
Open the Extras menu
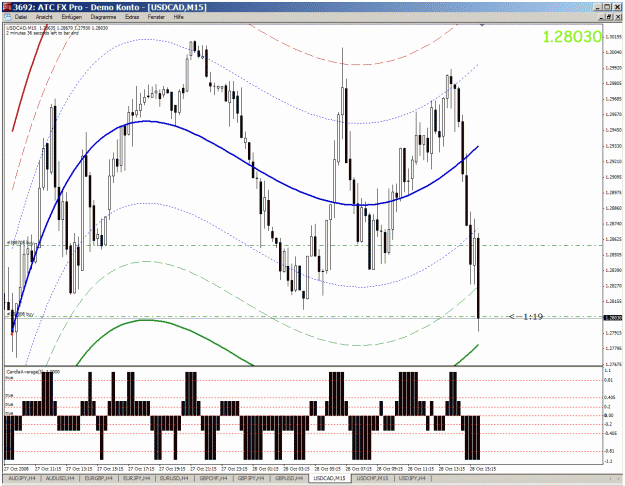pos(132,17)
